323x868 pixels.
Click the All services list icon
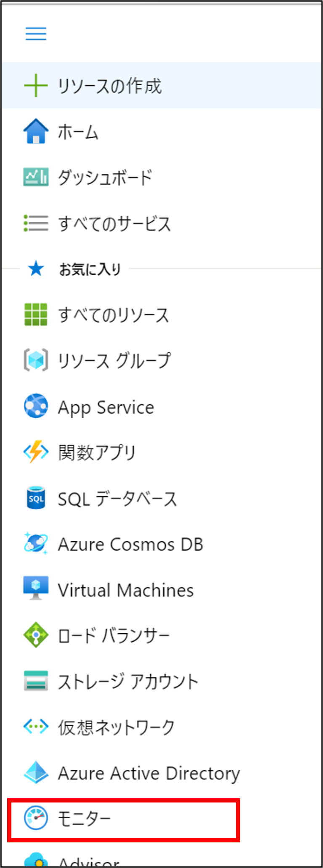coord(36,223)
